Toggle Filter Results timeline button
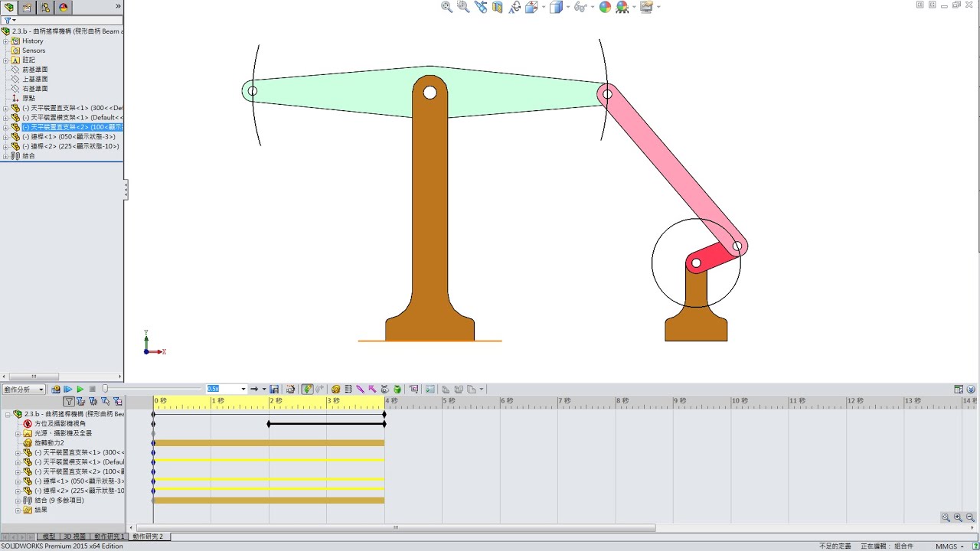The height and width of the screenshot is (551, 980). (117, 401)
